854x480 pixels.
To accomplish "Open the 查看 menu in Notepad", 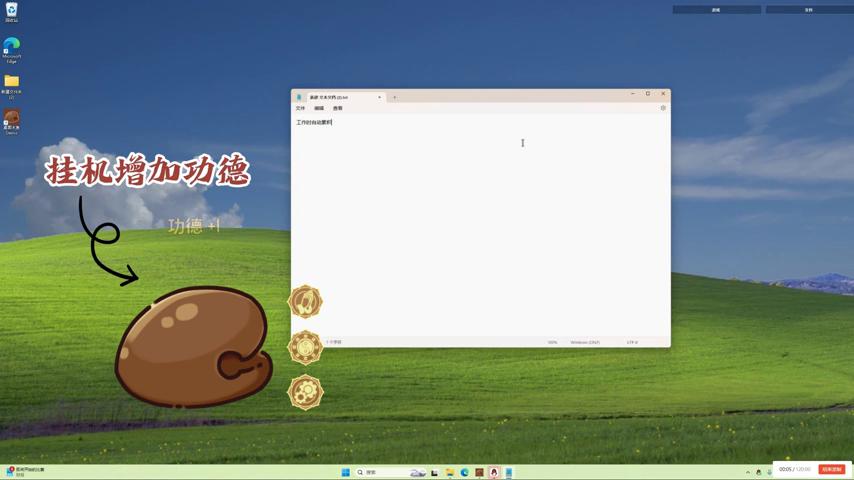I will [x=338, y=108].
